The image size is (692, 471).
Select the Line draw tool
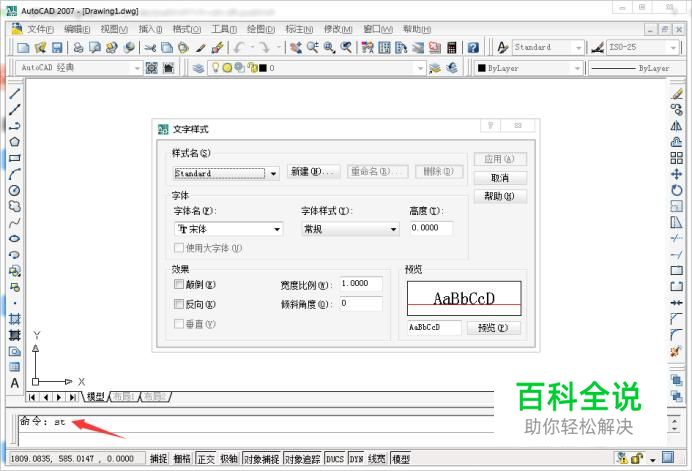[x=15, y=94]
